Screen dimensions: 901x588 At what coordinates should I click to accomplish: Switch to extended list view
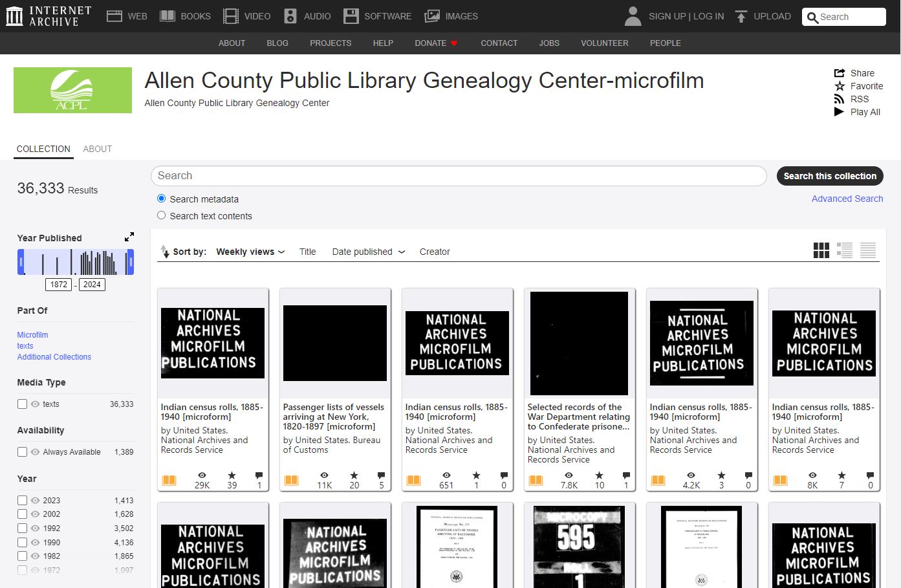click(845, 250)
